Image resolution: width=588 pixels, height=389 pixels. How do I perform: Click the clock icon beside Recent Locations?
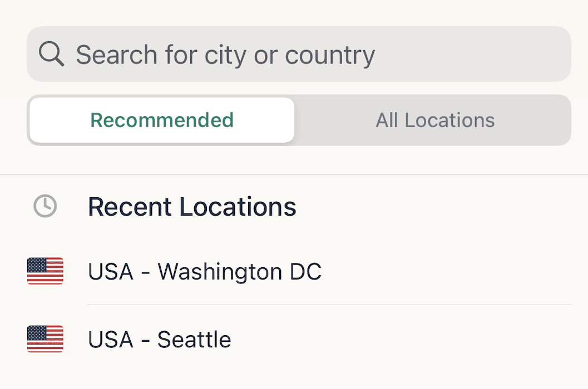pos(45,207)
